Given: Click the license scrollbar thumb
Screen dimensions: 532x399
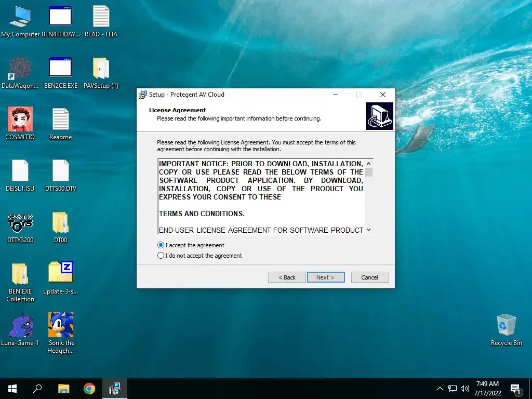Looking at the screenshot, I should tap(369, 172).
